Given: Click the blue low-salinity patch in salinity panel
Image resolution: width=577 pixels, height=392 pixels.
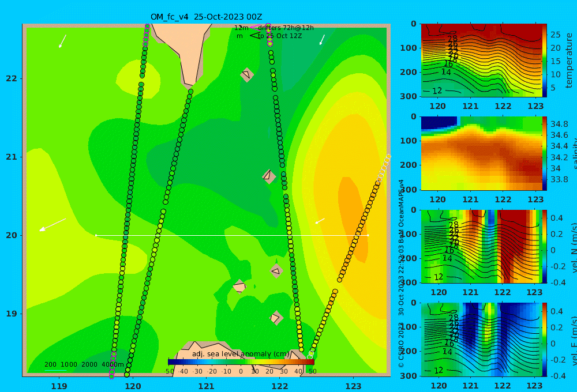Looking at the screenshot, I should [x=439, y=122].
